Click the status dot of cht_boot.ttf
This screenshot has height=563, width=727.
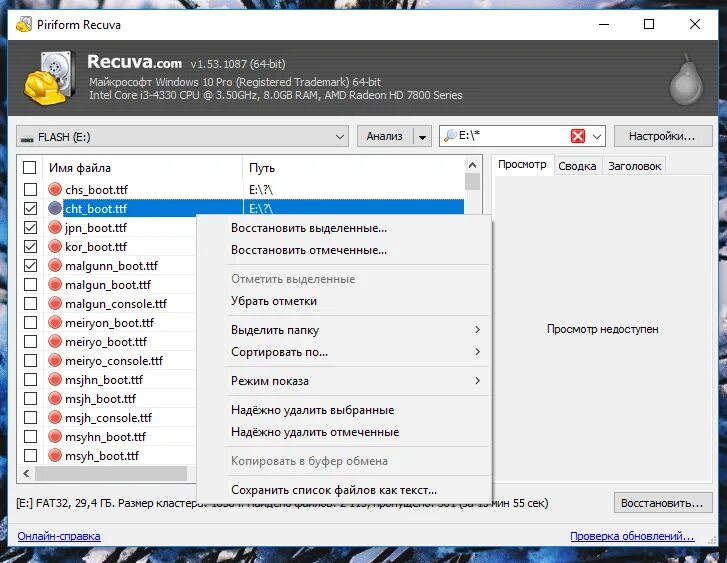pos(55,208)
